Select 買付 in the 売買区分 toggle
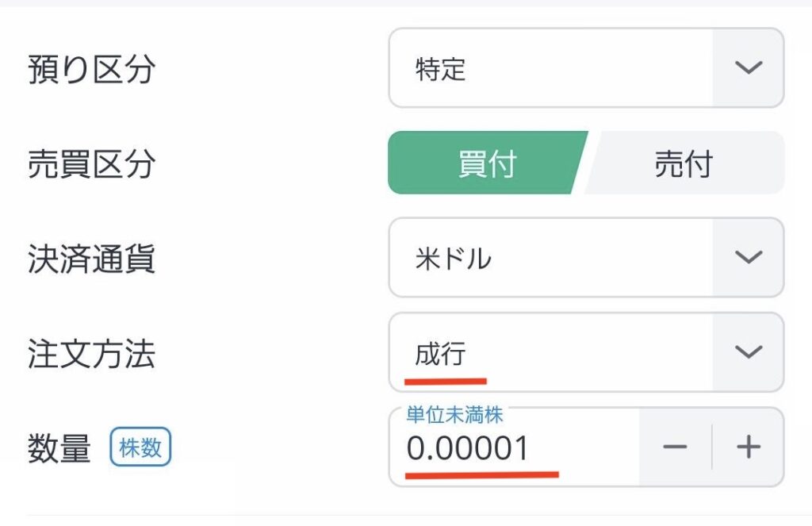 pos(487,163)
